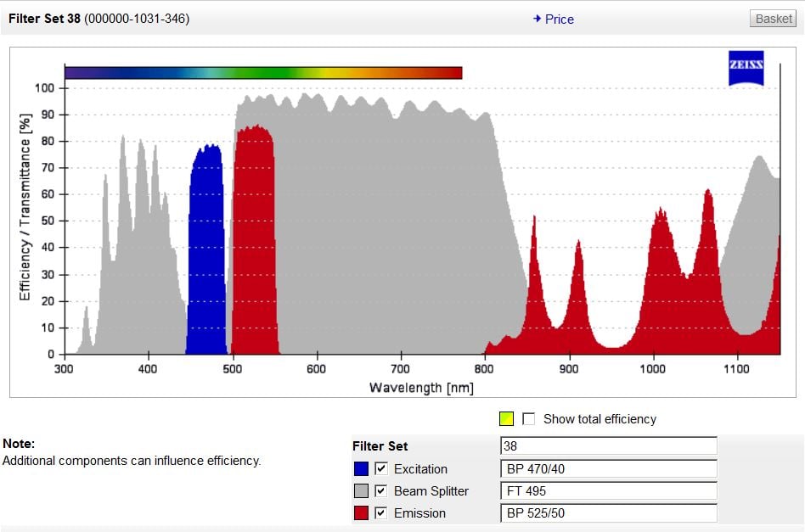
Task: Click the rainbow visible spectrum bar
Action: point(263,73)
